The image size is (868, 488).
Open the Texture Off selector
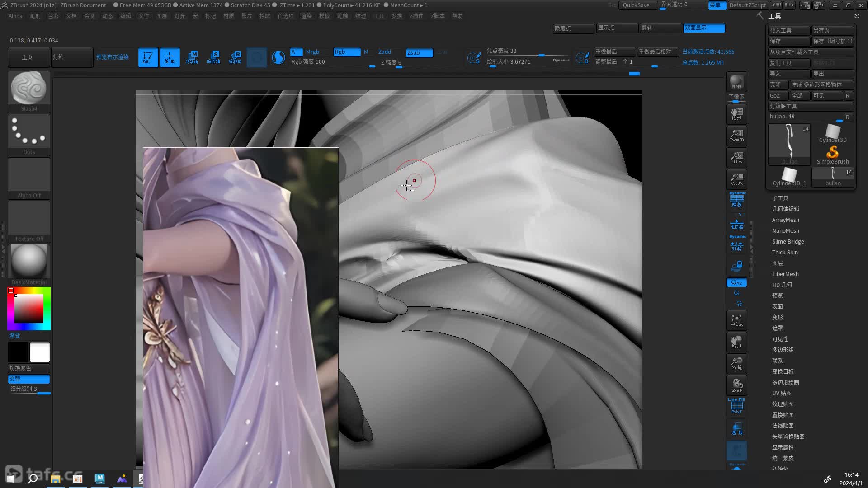[29, 221]
